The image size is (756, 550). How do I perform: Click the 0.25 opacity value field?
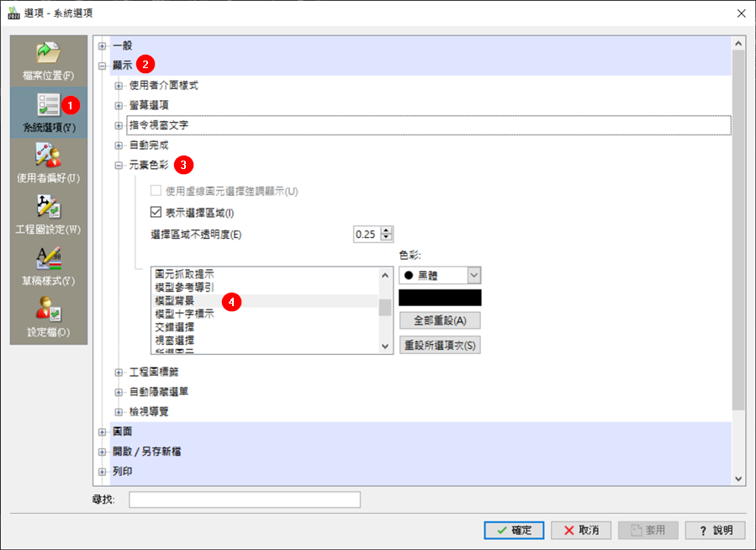tap(367, 235)
